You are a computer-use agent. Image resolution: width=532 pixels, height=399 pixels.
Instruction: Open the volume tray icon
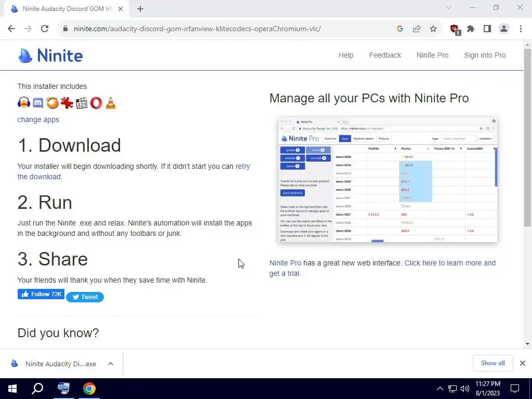point(465,389)
